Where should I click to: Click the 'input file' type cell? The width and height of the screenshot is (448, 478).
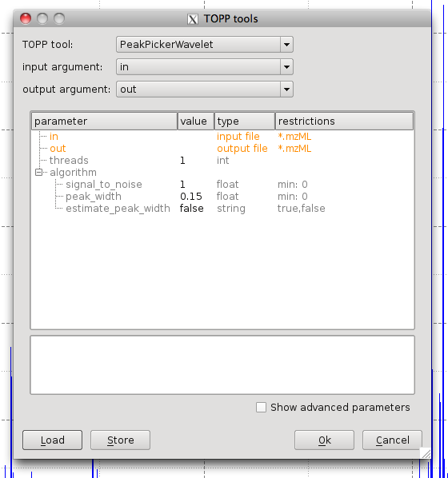pyautogui.click(x=238, y=136)
